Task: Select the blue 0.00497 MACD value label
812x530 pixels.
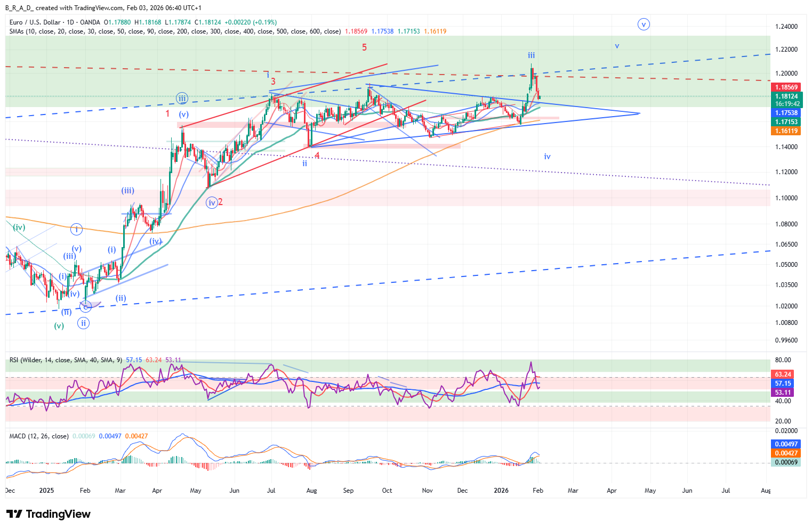Action: (x=786, y=444)
